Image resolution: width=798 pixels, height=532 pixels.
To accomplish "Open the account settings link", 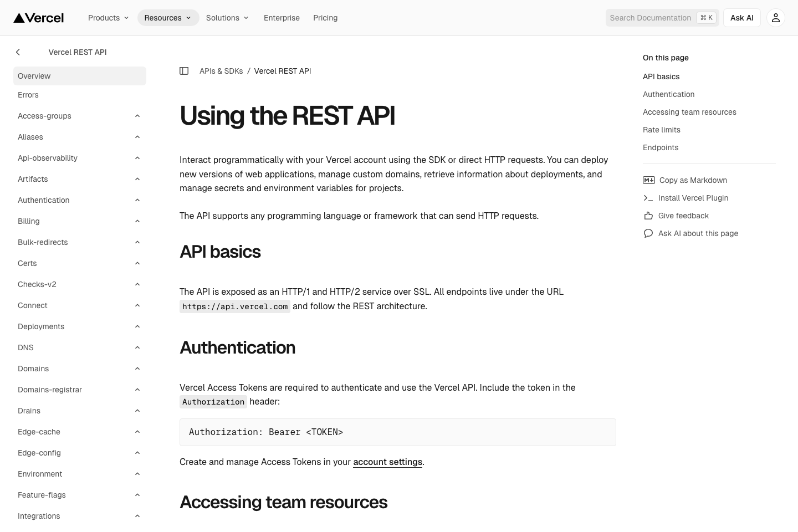I will (387, 462).
